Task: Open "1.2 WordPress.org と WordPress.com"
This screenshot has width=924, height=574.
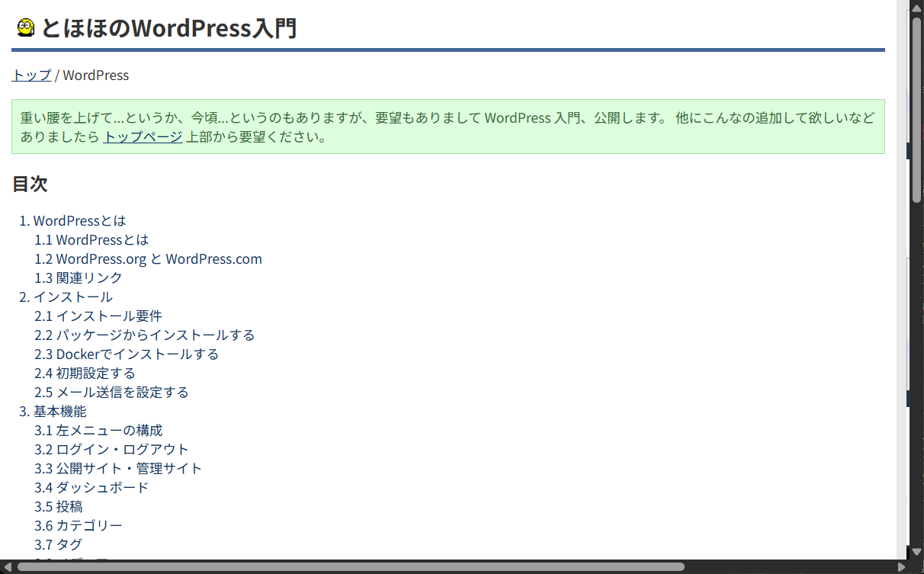Action: (x=148, y=258)
